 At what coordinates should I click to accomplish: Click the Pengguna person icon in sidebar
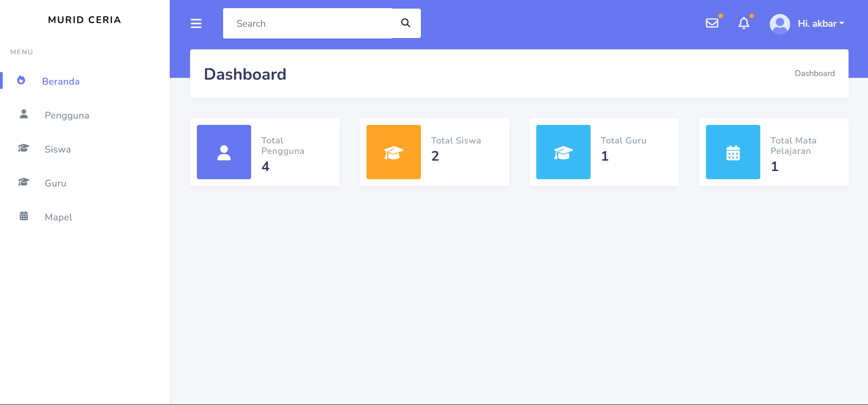[24, 114]
